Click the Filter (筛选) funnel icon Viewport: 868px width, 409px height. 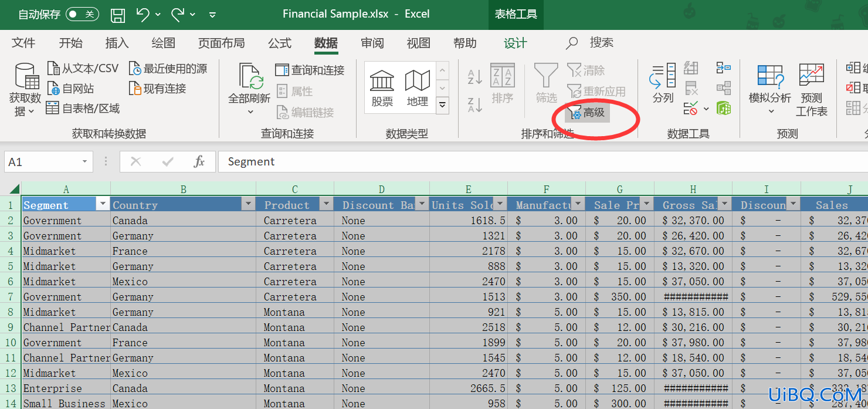[x=546, y=76]
